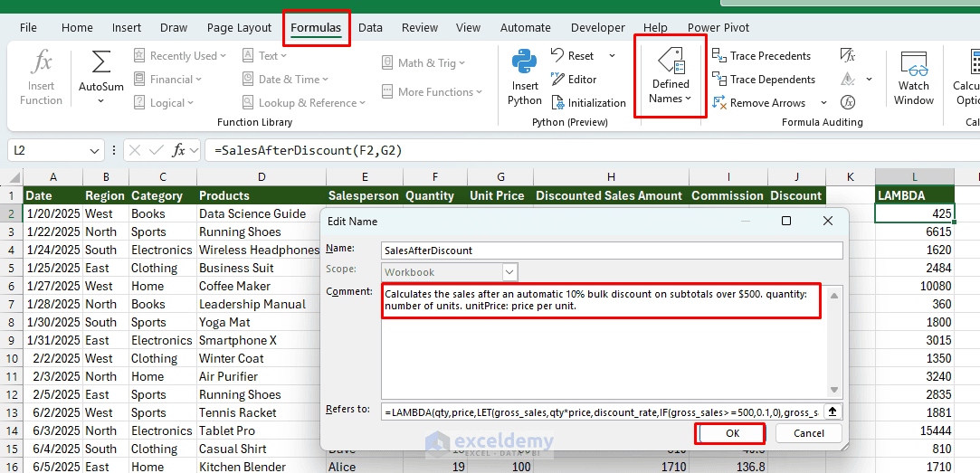Click the Name field in Edit Name
This screenshot has height=473, width=980.
(x=612, y=250)
